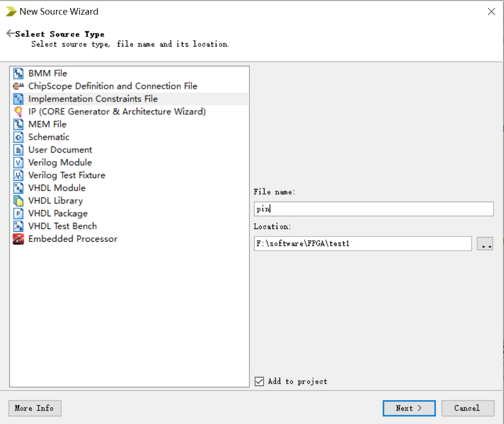Choose the MEM File source type
Viewport: 504px width, 424px height.
point(47,124)
